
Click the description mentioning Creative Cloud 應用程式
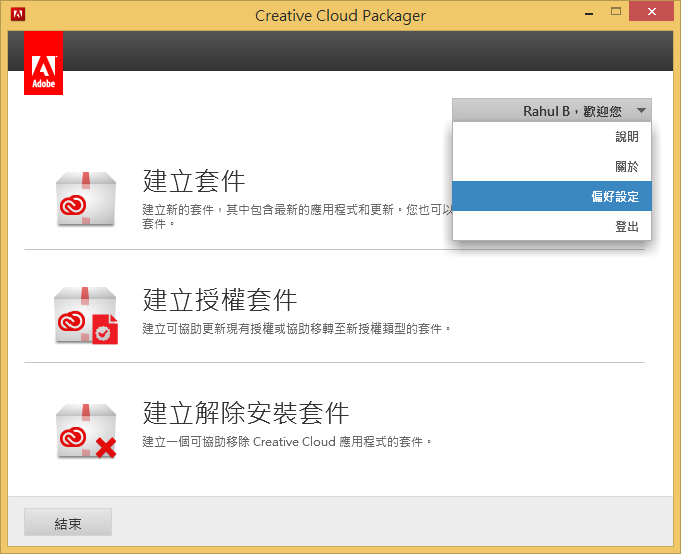point(287,442)
